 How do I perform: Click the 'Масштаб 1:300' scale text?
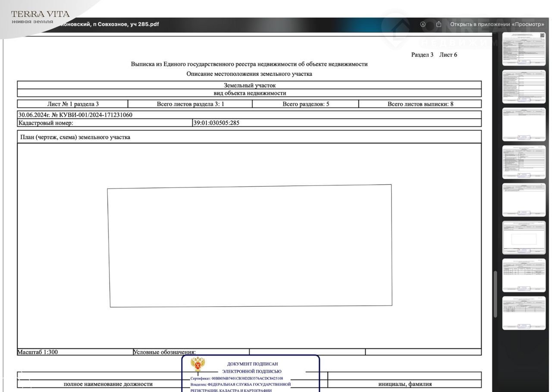pyautogui.click(x=38, y=352)
